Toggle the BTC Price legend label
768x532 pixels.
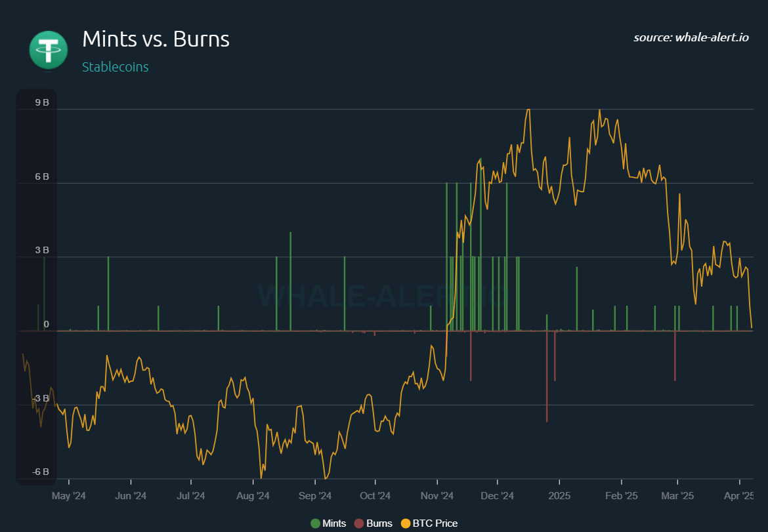435,523
